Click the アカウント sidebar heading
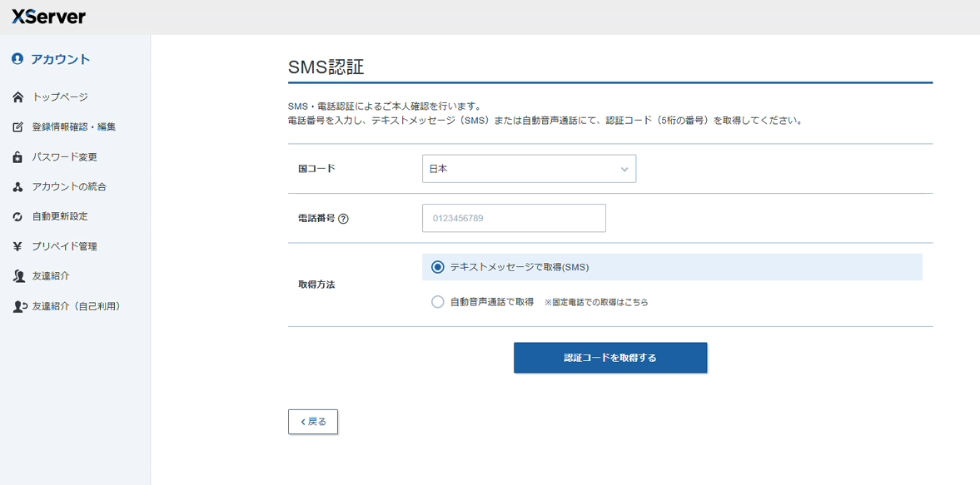980x485 pixels. pos(60,59)
